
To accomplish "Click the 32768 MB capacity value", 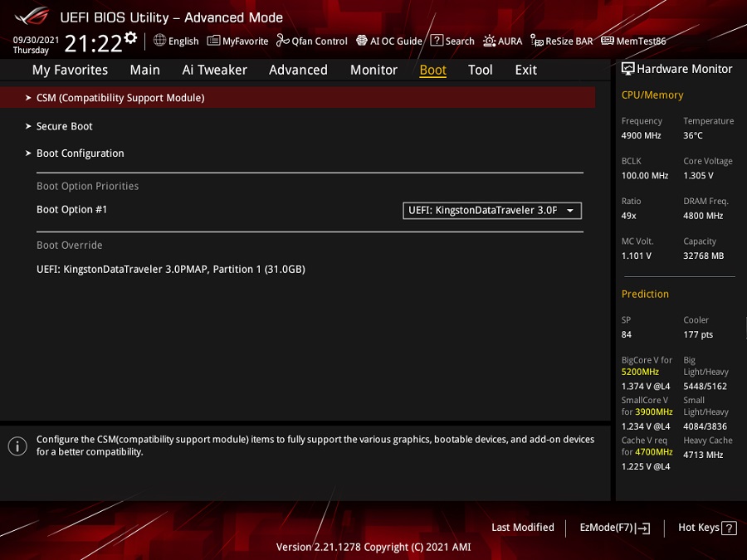I will click(703, 256).
